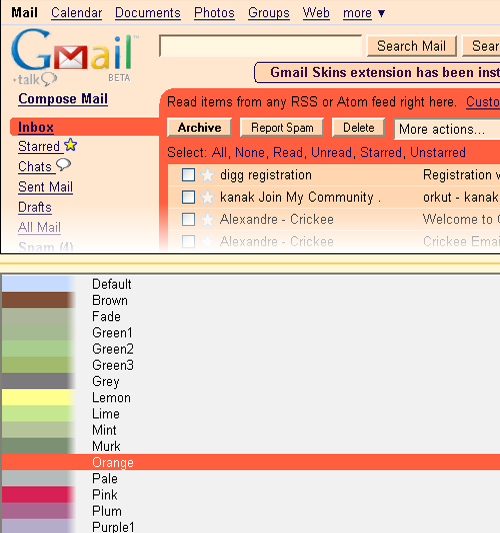
Task: Open the More actions... dropdown
Action: [x=447, y=129]
